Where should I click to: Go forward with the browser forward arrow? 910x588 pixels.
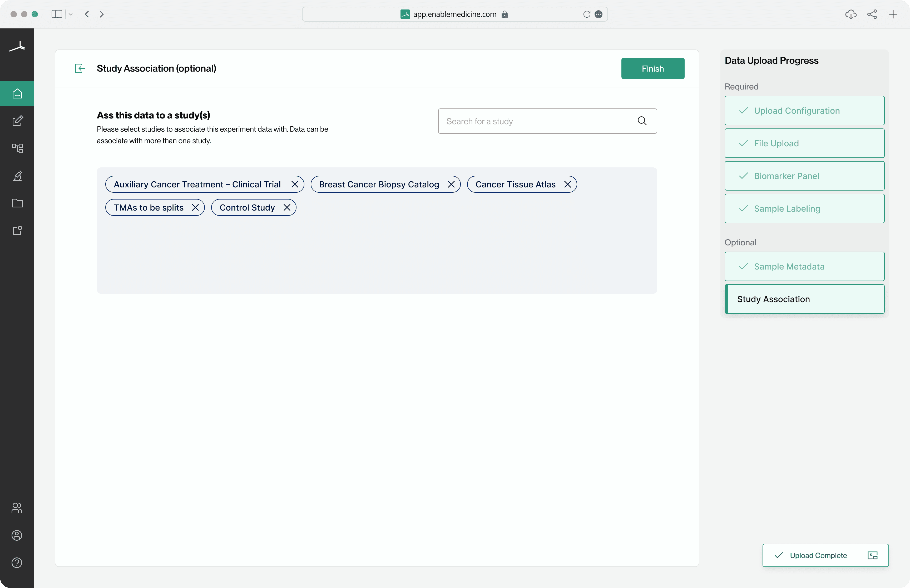[102, 14]
